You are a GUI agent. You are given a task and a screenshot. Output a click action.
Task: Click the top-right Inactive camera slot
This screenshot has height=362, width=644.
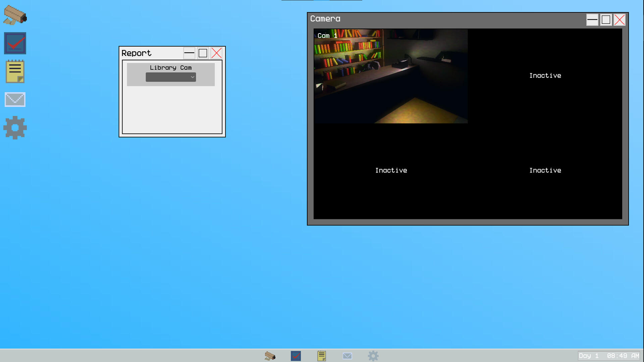click(x=545, y=76)
